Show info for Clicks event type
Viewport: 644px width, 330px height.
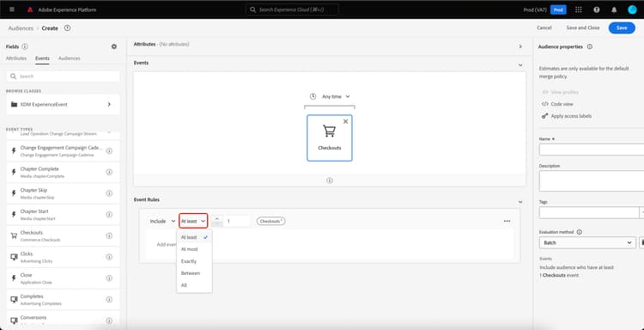109,257
